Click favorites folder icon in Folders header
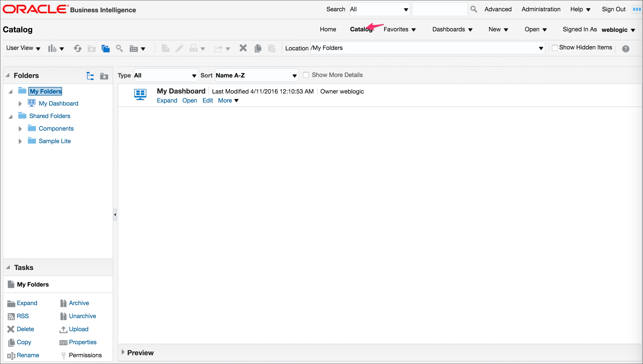Screen dimensions: 643x364 point(104,76)
